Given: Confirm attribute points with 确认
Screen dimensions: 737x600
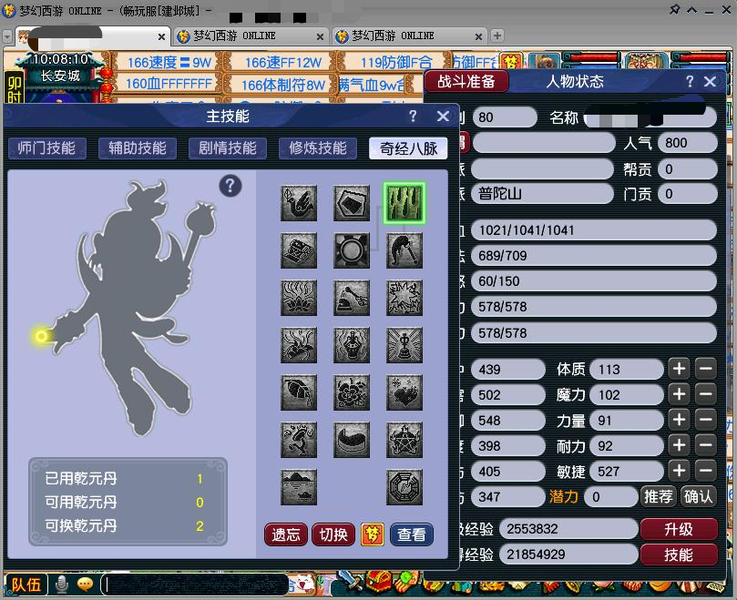Looking at the screenshot, I should click(698, 497).
